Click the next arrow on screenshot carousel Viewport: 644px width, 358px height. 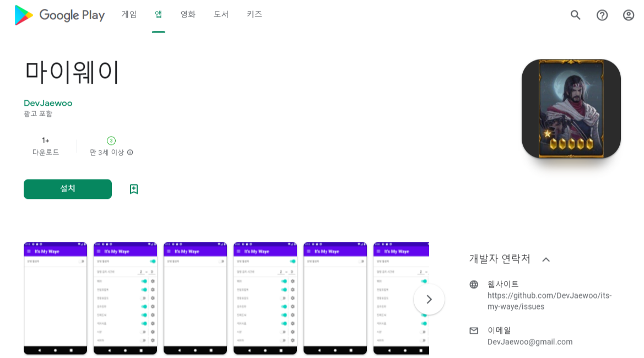pyautogui.click(x=429, y=299)
